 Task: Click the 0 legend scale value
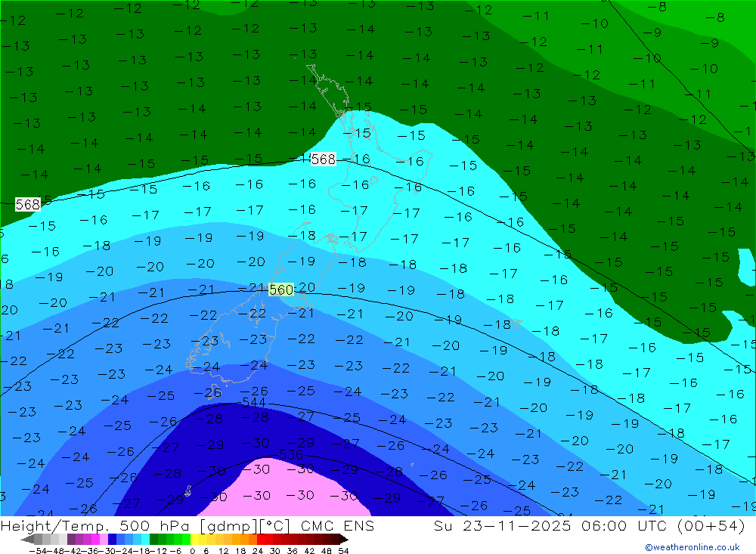(192, 551)
